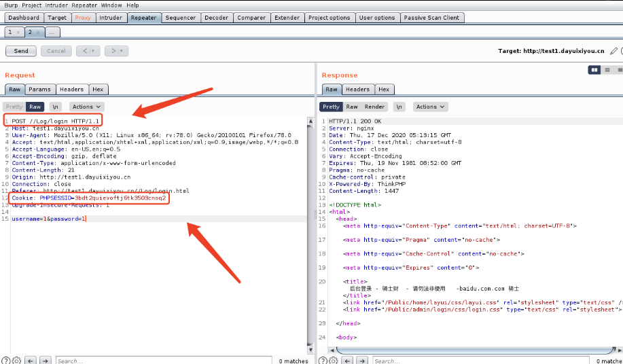Image resolution: width=623 pixels, height=364 pixels.
Task: Close Repeater tab 1
Action: coord(18,33)
